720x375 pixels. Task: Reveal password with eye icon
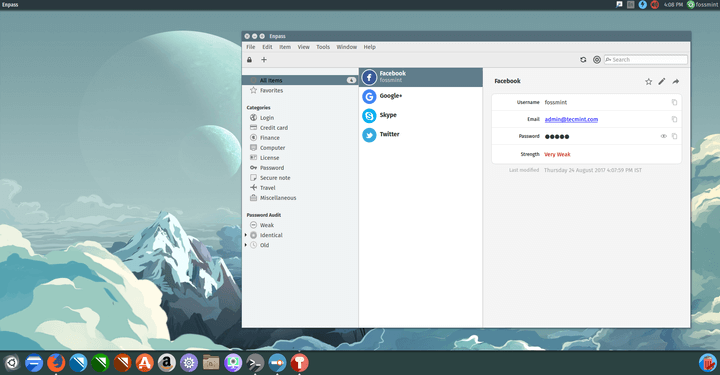[664, 136]
